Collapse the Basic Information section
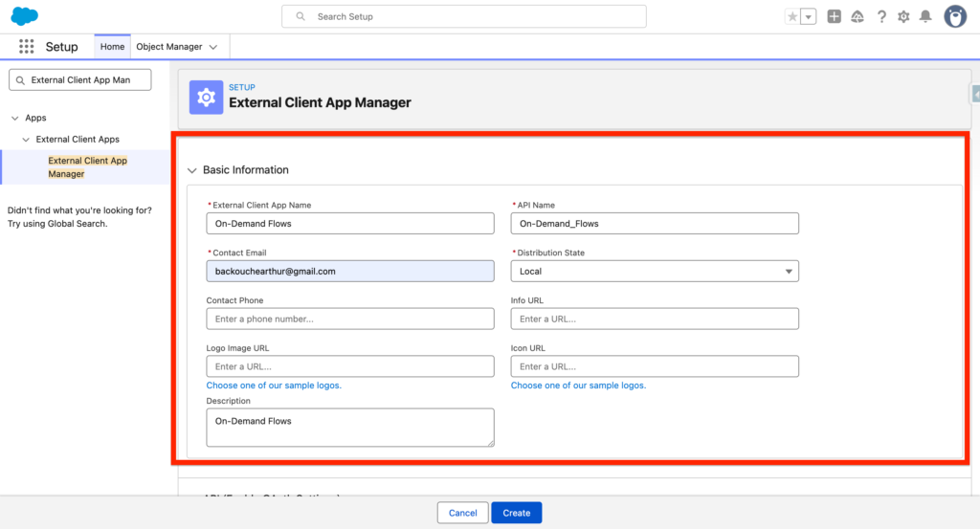 tap(192, 170)
